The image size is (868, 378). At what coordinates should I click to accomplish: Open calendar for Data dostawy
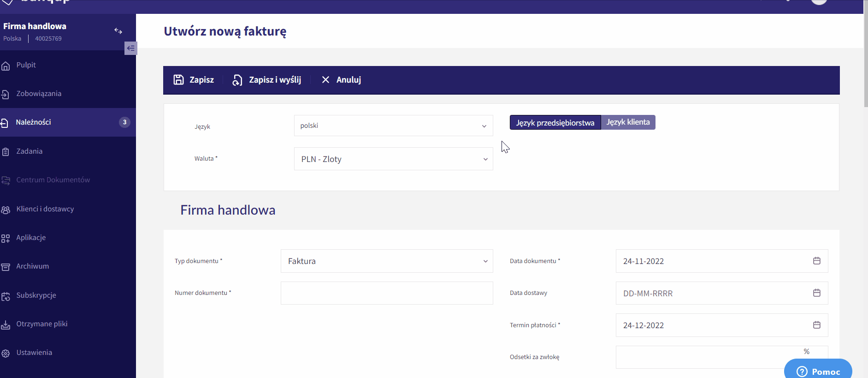pos(817,293)
